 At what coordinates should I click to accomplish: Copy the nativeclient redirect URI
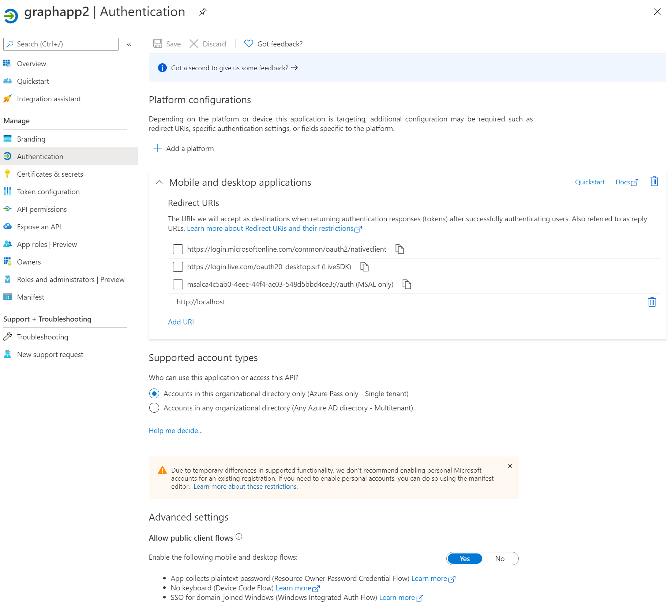click(x=399, y=249)
